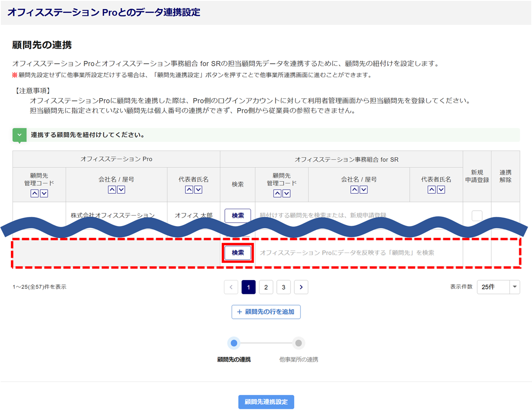The image size is (532, 419).
Task: Jump to page 3 of results
Action: [x=283, y=287]
